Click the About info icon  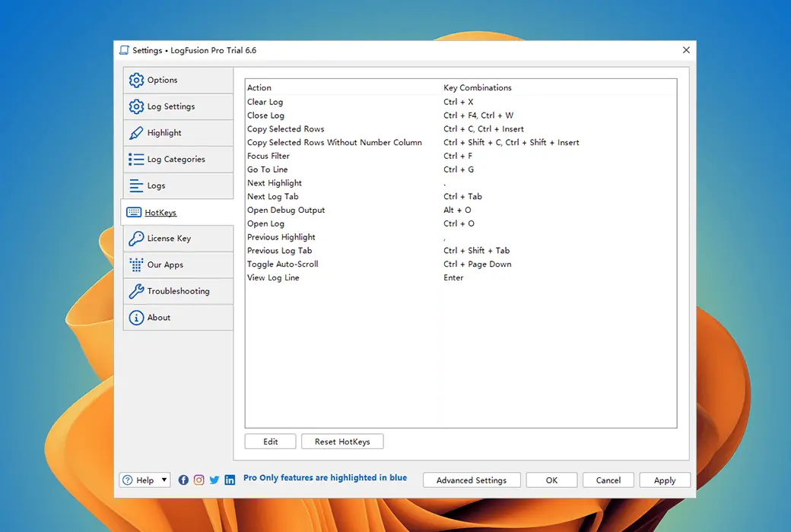pos(136,318)
